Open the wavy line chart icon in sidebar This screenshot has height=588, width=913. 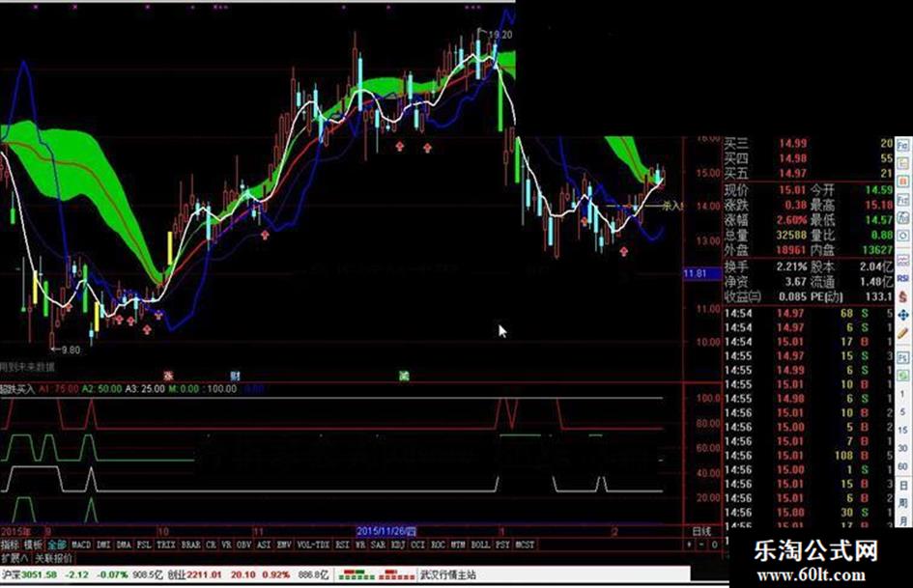pyautogui.click(x=902, y=259)
